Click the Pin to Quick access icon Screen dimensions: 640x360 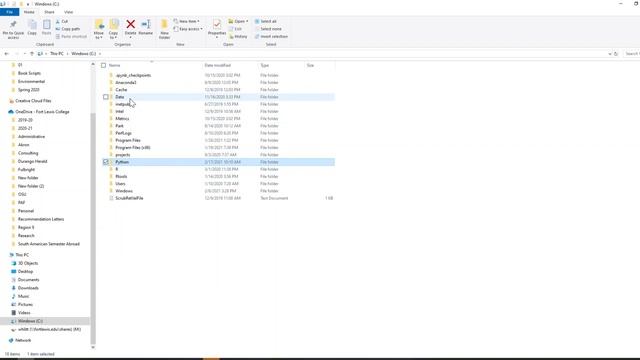(13, 24)
